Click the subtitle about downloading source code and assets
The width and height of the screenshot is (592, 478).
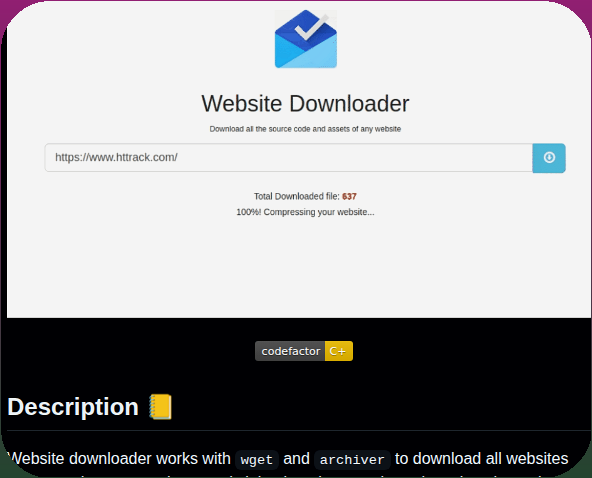coord(305,129)
